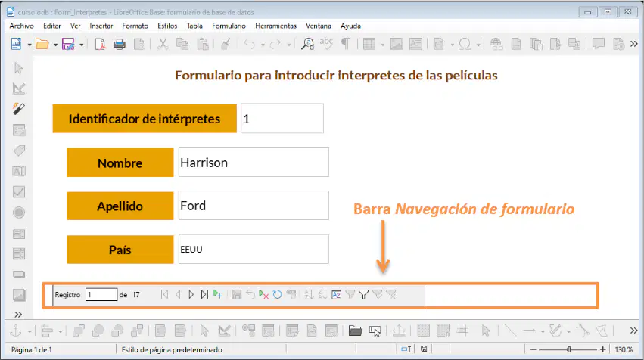
Task: Zoom in with the plus button
Action: (602, 349)
